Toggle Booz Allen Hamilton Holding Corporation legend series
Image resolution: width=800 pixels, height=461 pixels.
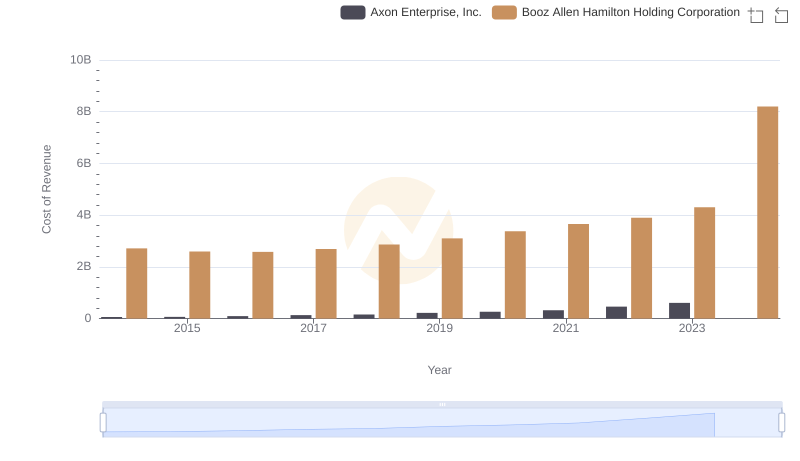[616, 12]
